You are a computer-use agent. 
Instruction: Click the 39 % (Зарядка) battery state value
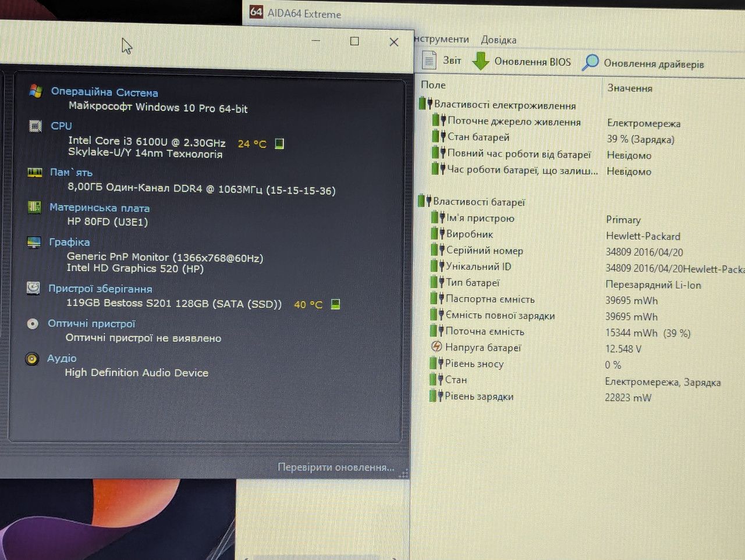(x=640, y=140)
